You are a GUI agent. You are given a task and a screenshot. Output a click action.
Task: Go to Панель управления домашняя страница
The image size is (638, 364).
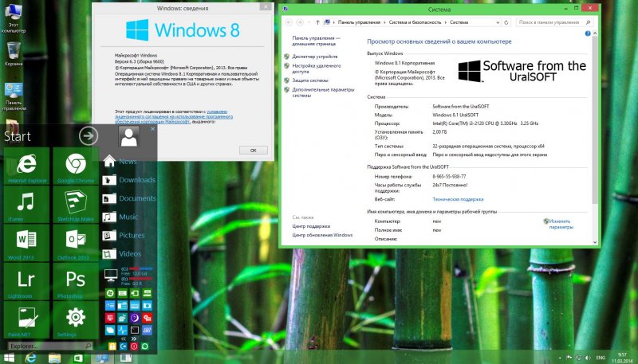[316, 41]
